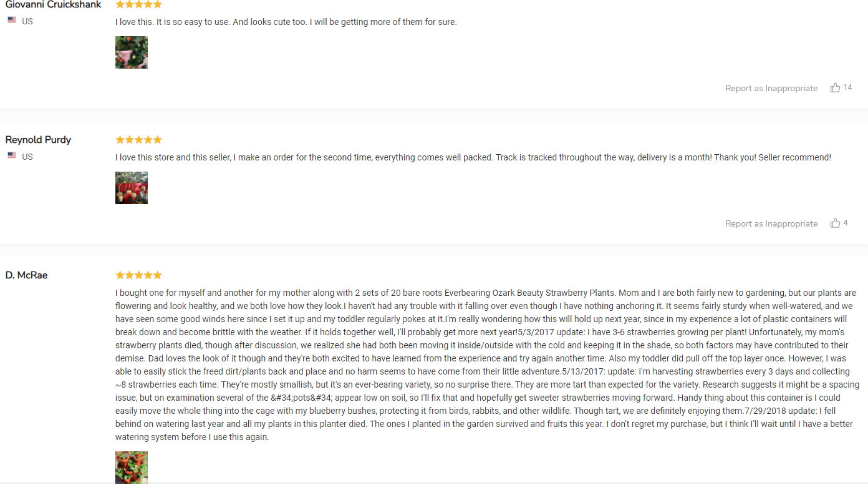Open photo thumbnail under D. McRae's review

click(x=132, y=468)
